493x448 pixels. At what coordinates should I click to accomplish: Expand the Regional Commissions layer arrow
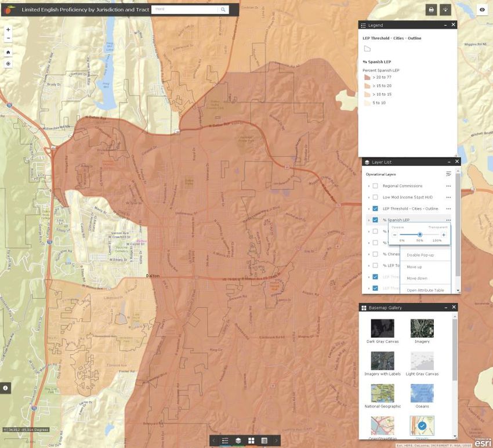tap(369, 186)
